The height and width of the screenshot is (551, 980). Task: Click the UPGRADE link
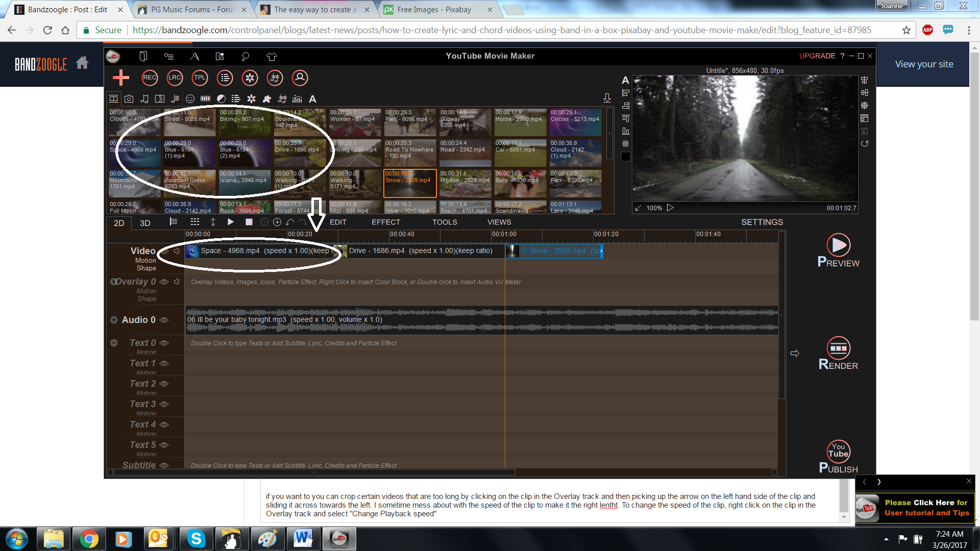point(817,56)
